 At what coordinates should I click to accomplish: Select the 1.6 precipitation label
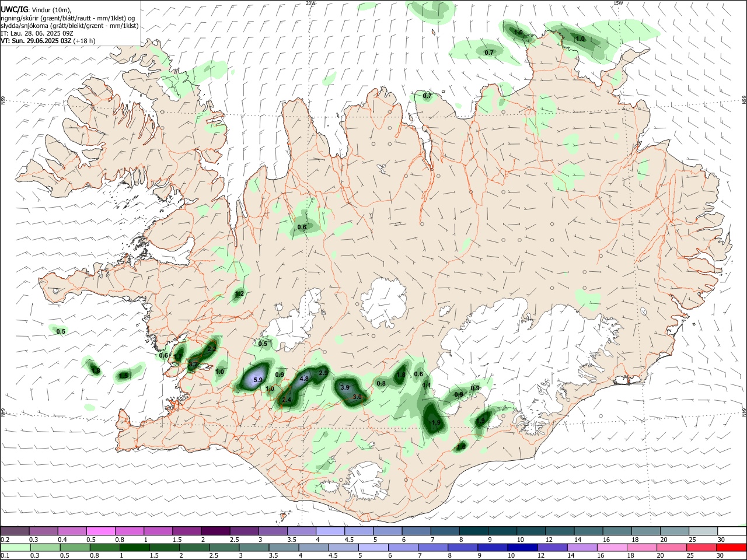[462, 447]
